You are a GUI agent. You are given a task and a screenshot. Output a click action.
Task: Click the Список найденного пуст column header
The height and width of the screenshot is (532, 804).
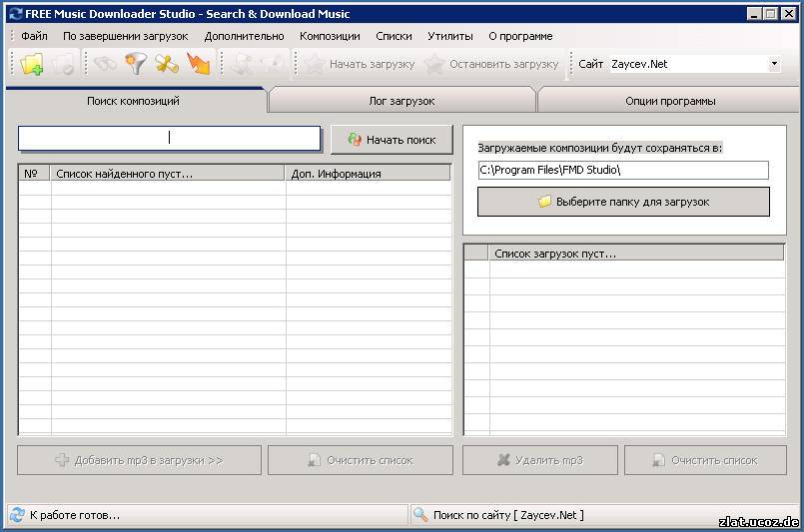[167, 174]
